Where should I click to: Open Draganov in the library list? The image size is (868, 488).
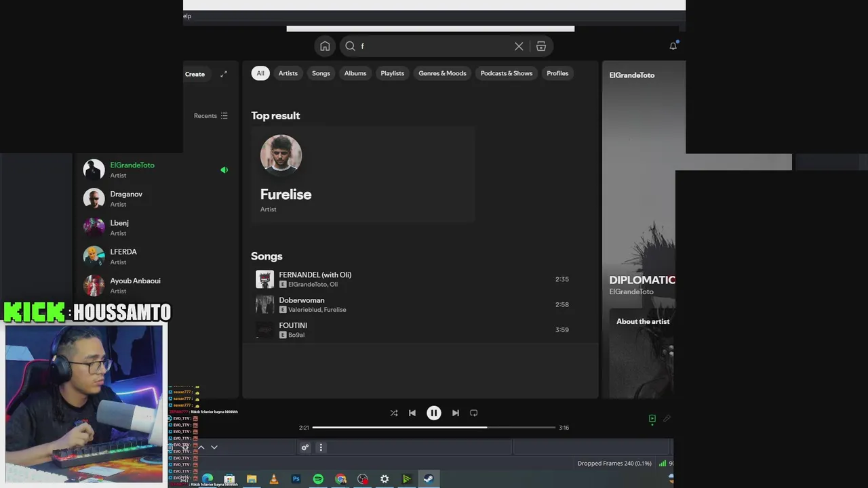(155, 199)
